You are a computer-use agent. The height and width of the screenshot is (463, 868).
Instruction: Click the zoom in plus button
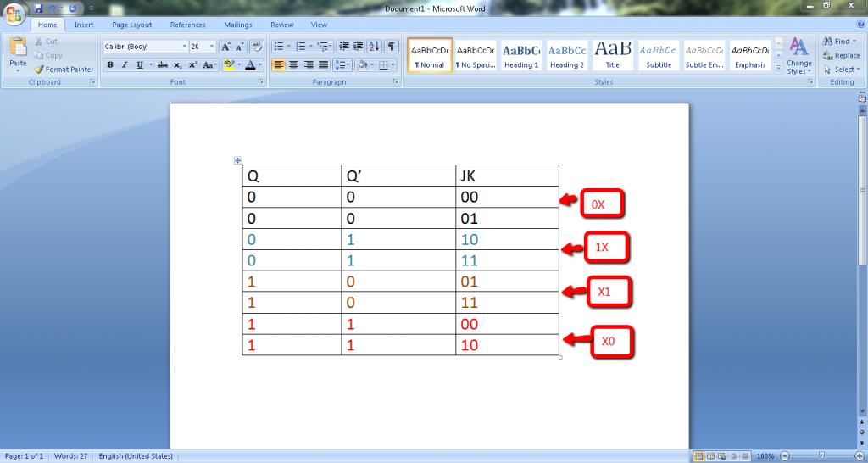pos(860,456)
